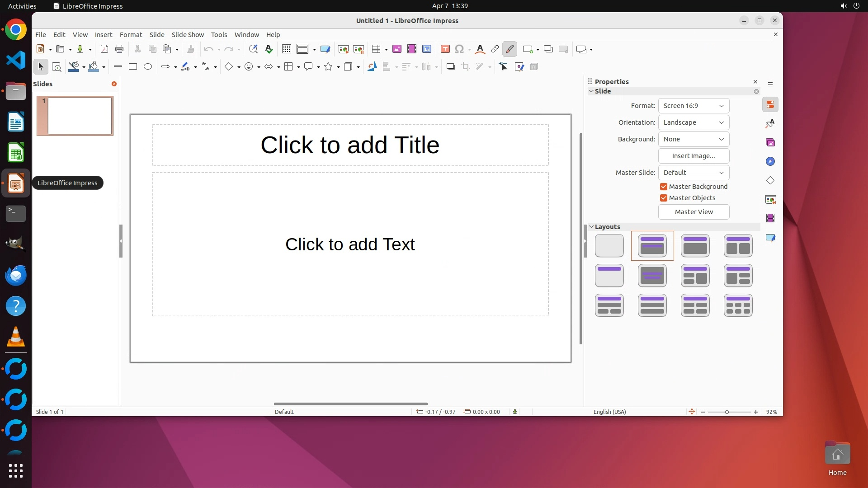The image size is (868, 488).
Task: Click the Insert Text Box icon
Action: click(x=445, y=49)
